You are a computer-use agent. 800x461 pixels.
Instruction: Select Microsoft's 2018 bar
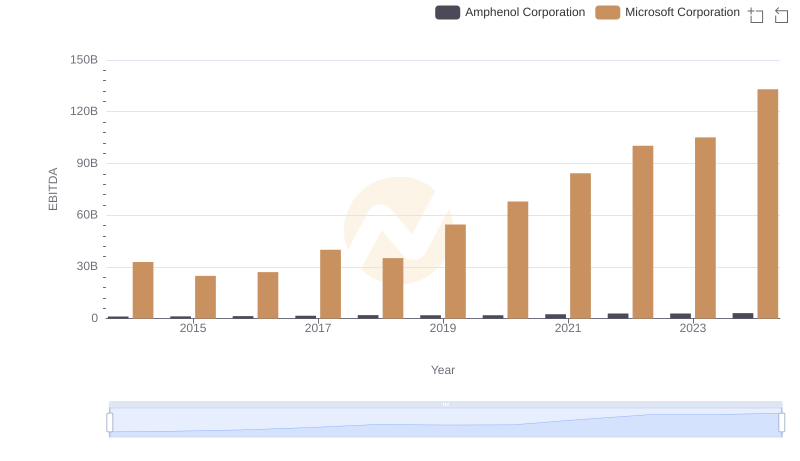point(393,288)
